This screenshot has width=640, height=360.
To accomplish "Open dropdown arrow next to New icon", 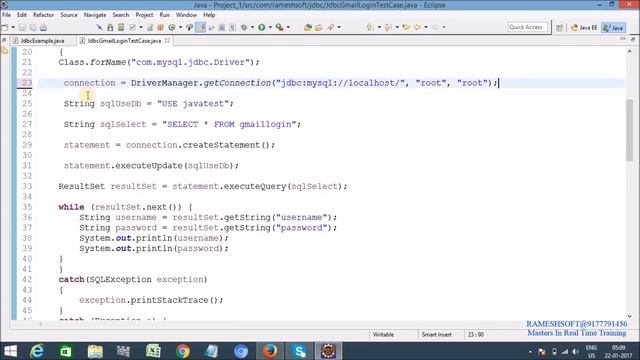I will tap(13, 27).
